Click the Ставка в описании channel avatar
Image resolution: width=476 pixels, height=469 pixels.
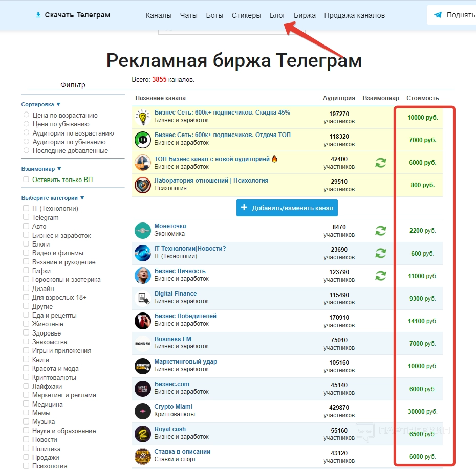(143, 457)
